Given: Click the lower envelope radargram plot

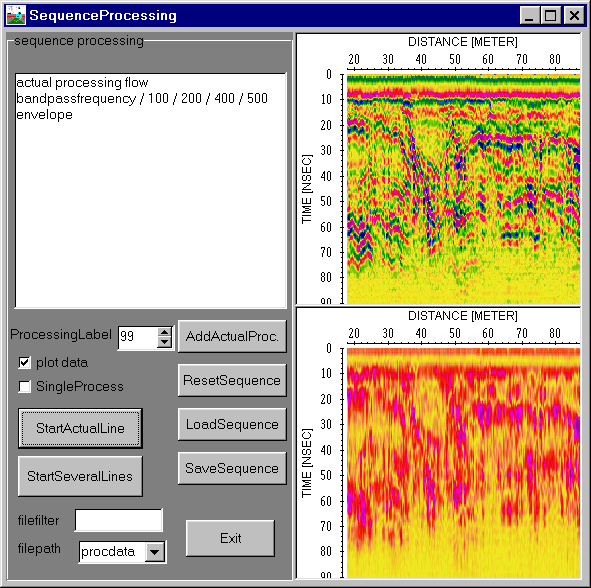Looking at the screenshot, I should pos(463,463).
